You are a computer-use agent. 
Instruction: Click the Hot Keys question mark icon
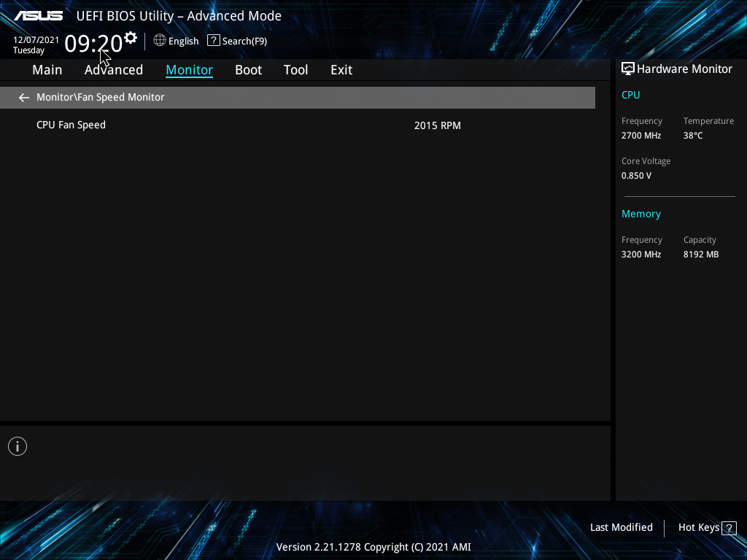[729, 528]
